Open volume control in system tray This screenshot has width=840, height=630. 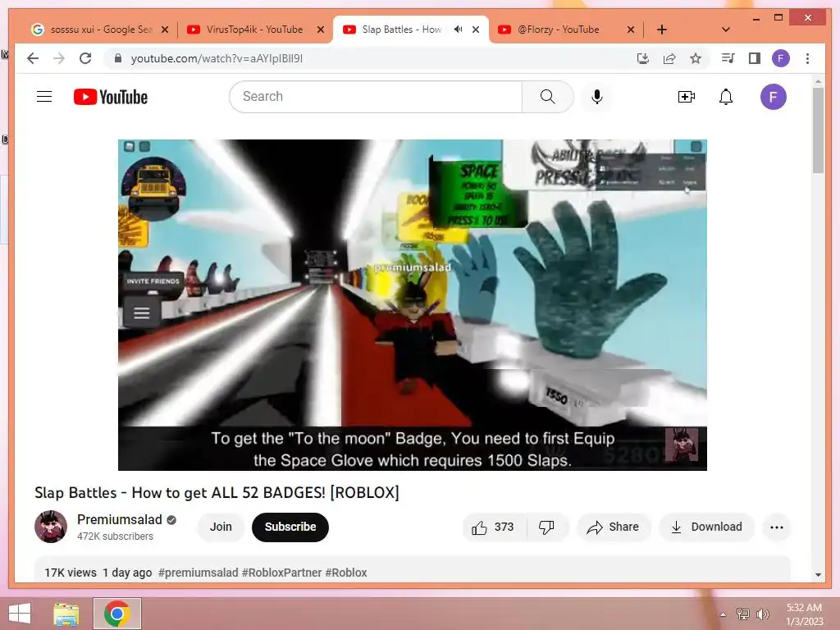[x=763, y=614]
